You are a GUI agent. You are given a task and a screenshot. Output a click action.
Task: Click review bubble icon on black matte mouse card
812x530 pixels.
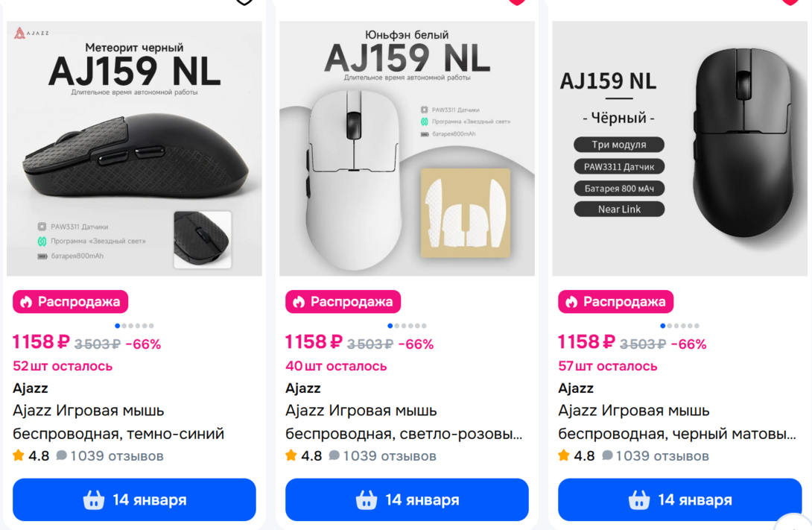[x=607, y=455]
